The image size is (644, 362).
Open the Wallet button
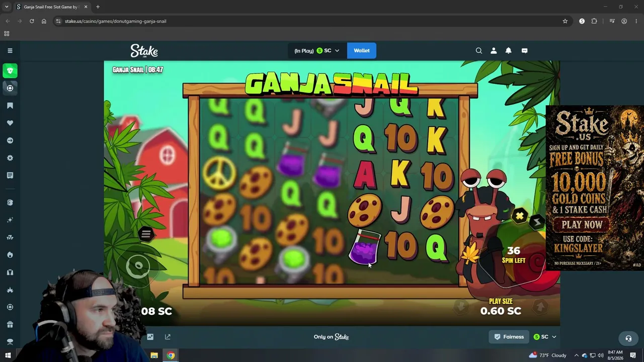[362, 50]
